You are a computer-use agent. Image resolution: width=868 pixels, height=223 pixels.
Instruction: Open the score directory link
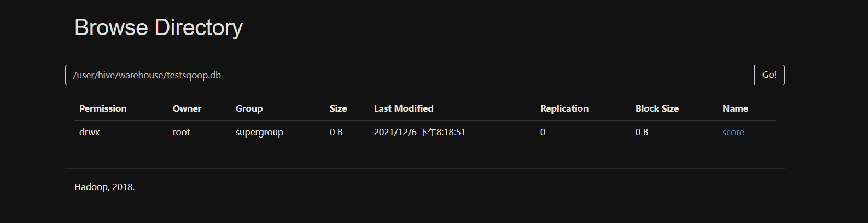[733, 132]
